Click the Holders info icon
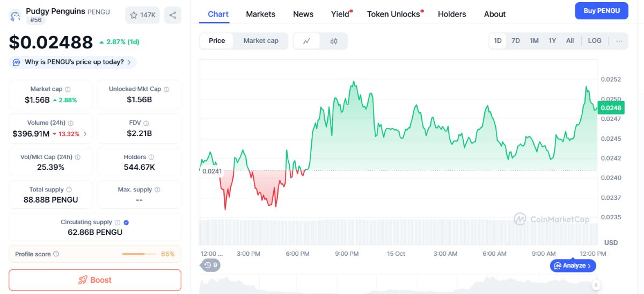This screenshot has height=294, width=644. point(151,157)
